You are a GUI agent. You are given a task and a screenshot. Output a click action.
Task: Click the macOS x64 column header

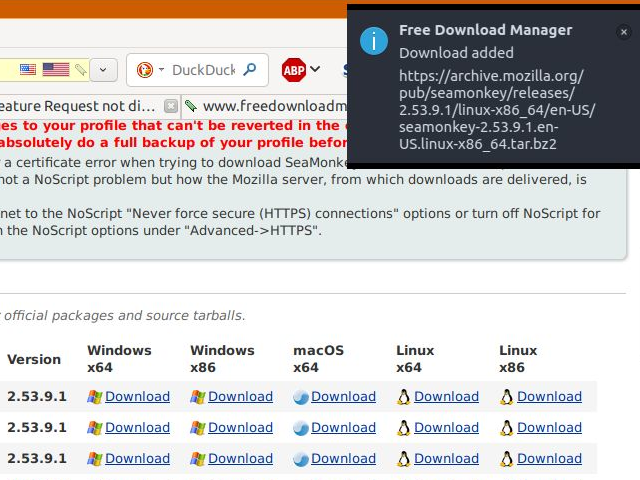tap(318, 359)
